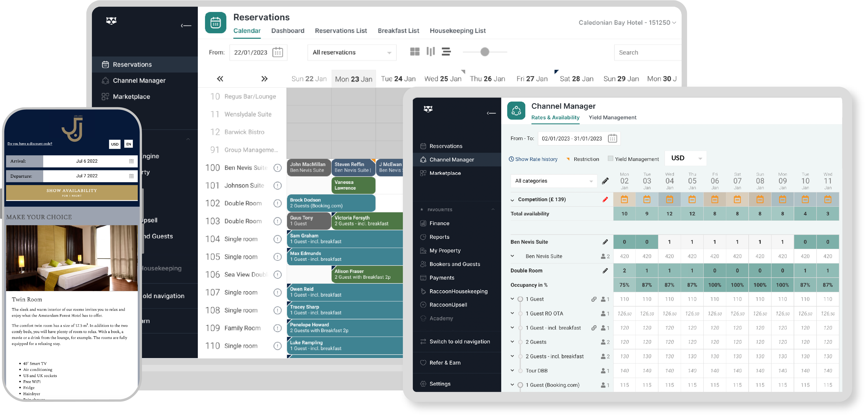The image size is (868, 418).
Task: Click info icon for room 100 Ben Nevis Suite
Action: point(277,168)
